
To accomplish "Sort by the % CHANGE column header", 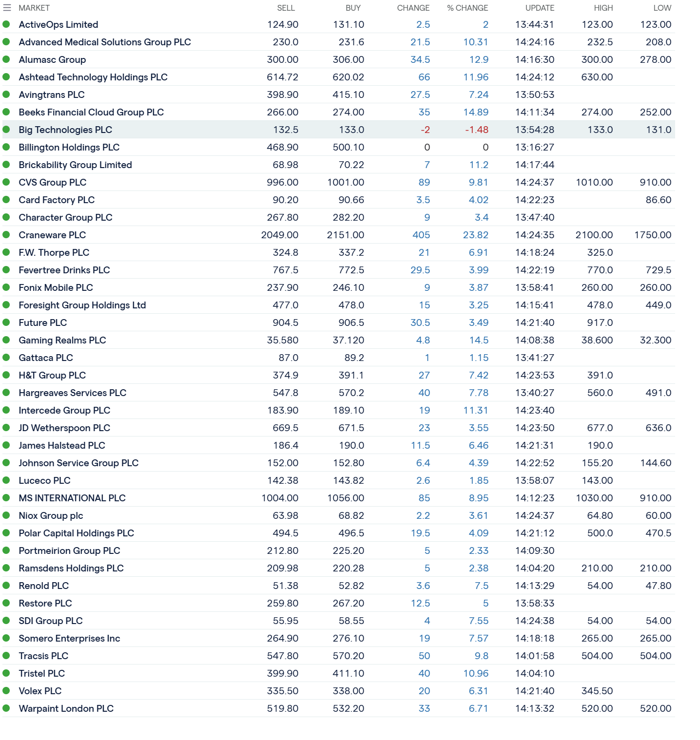I will click(x=467, y=8).
